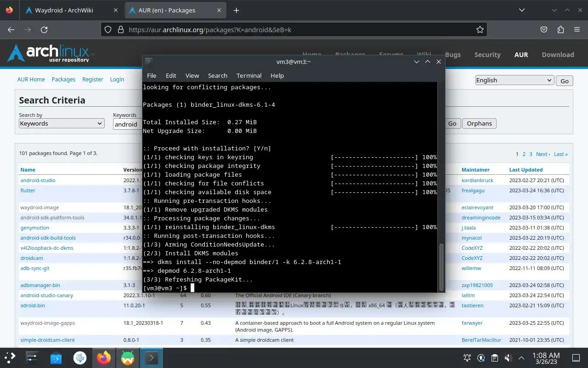Screen dimensions: 588x368
Task: Show hidden system tray icons
Action: 521,358
